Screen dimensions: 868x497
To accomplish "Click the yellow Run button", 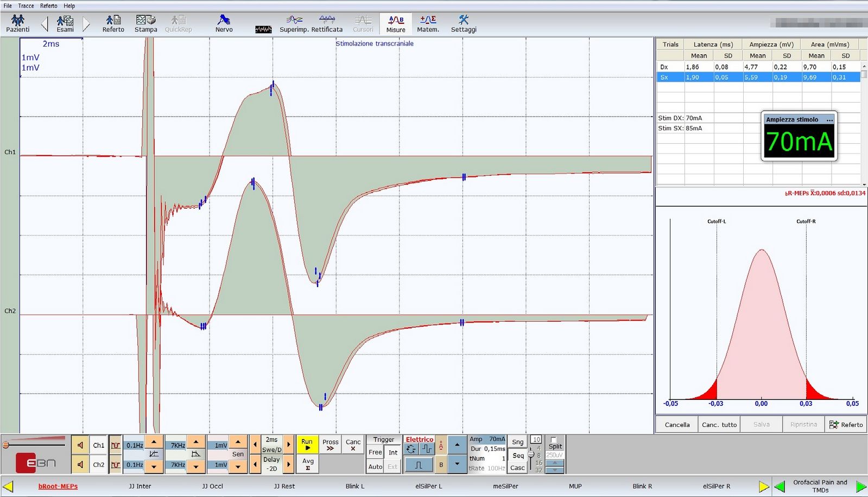I will point(307,444).
